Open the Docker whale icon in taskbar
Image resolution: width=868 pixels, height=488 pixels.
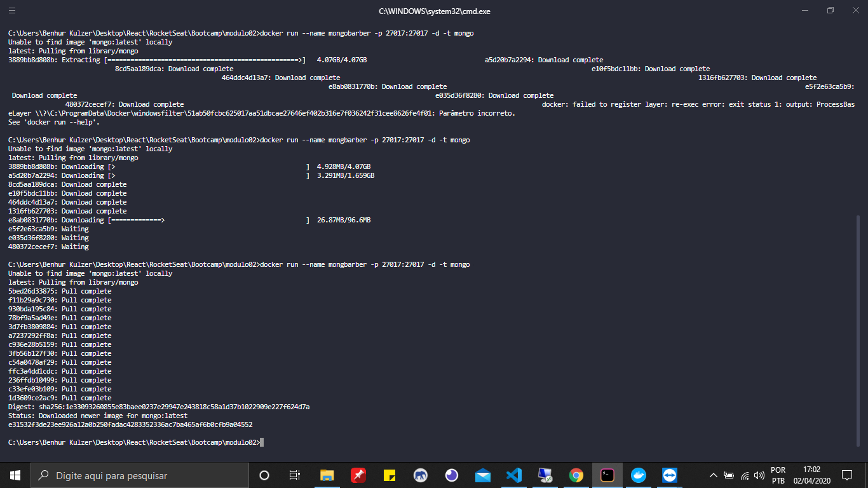tap(638, 475)
